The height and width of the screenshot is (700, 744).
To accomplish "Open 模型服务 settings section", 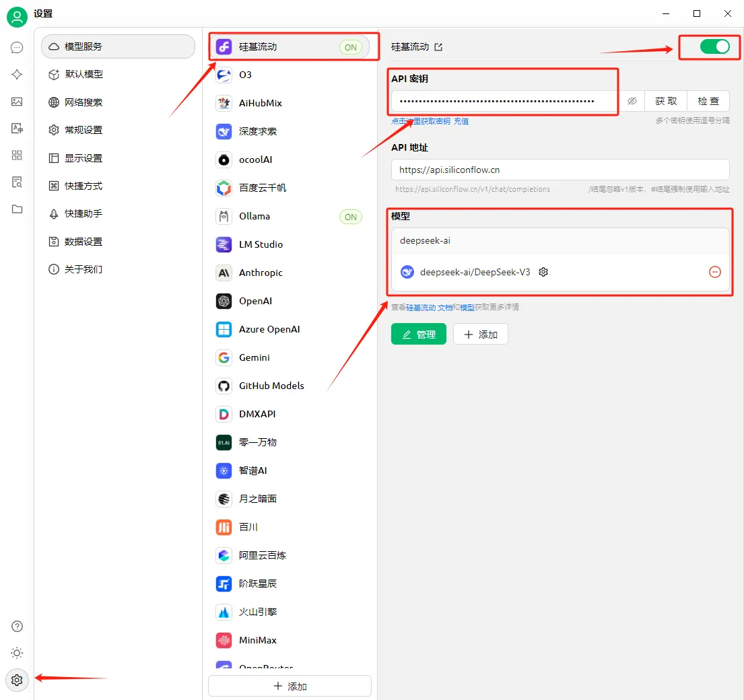I will (118, 46).
